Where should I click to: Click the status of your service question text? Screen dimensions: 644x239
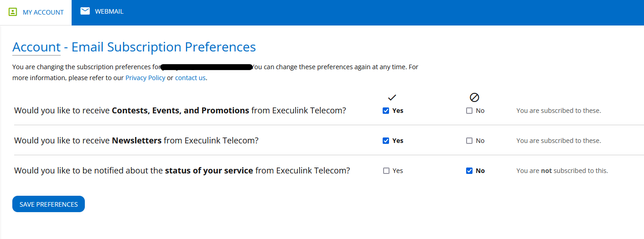pos(182,171)
